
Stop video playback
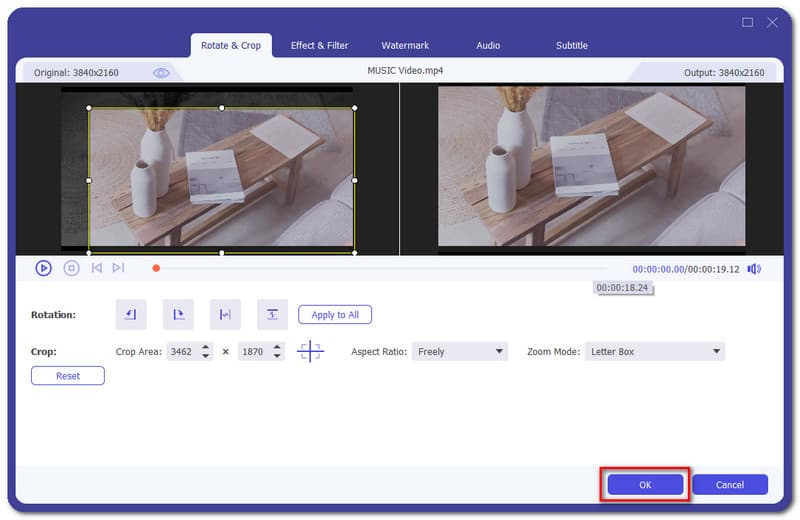(71, 268)
